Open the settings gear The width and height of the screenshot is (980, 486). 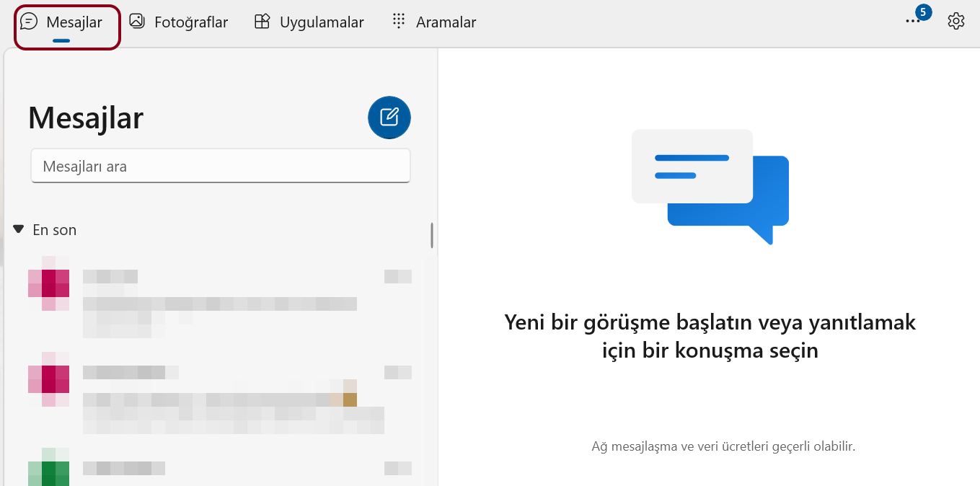pos(956,22)
